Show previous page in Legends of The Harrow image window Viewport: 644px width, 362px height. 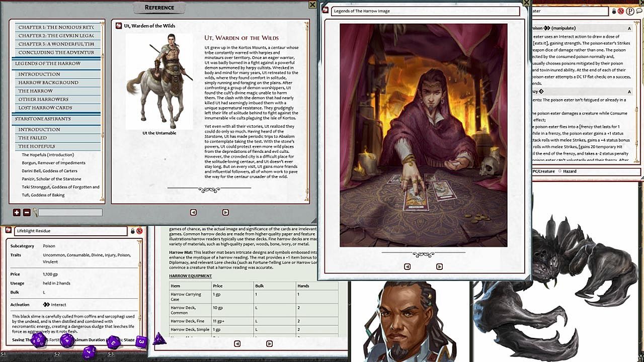(408, 266)
